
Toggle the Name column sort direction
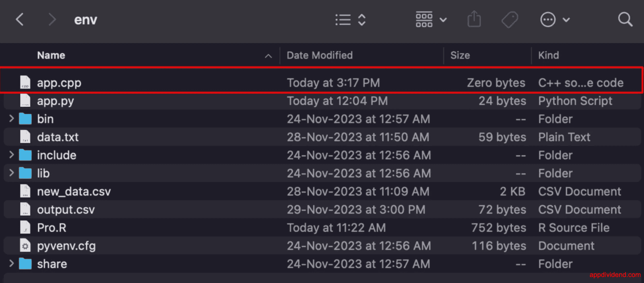coord(268,56)
